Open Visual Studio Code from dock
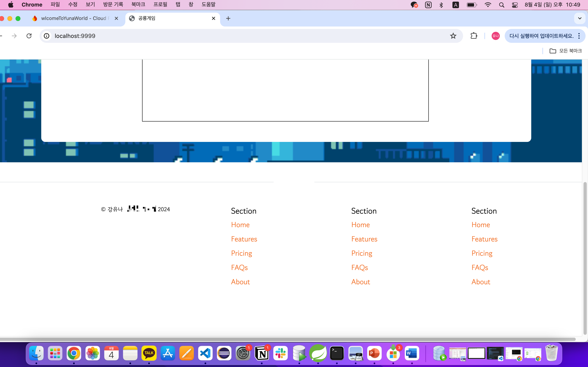The image size is (588, 367). point(205,353)
